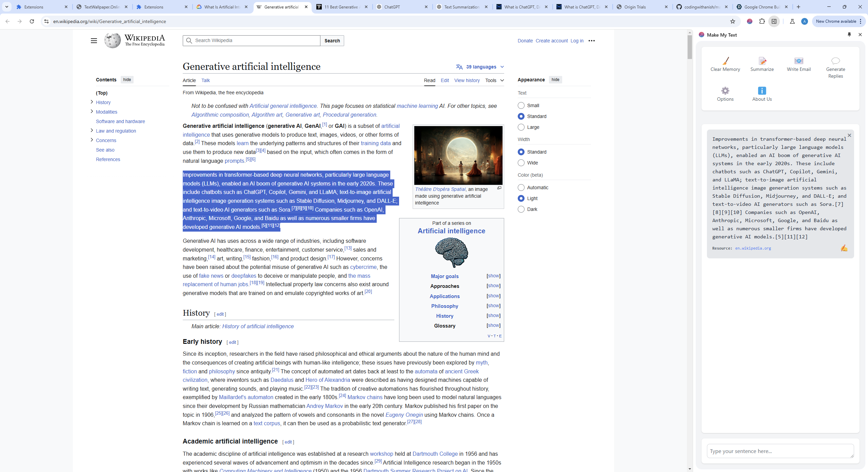Select Large text size
The image size is (868, 472).
[521, 127]
